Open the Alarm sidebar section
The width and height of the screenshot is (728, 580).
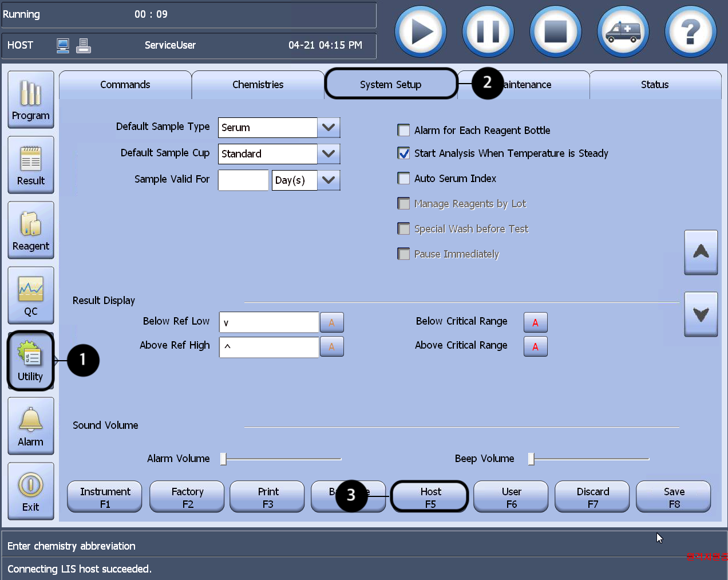click(x=31, y=426)
